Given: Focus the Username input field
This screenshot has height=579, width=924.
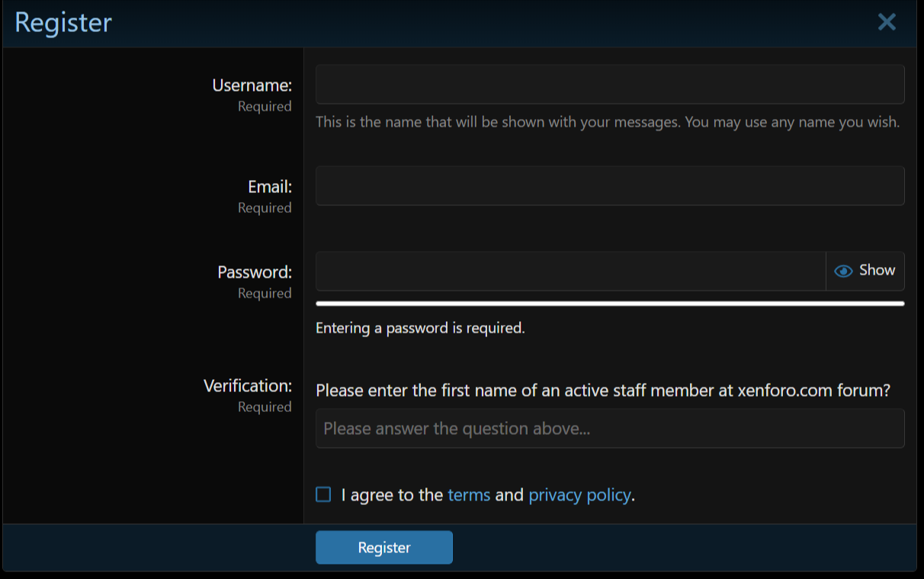Looking at the screenshot, I should 610,84.
